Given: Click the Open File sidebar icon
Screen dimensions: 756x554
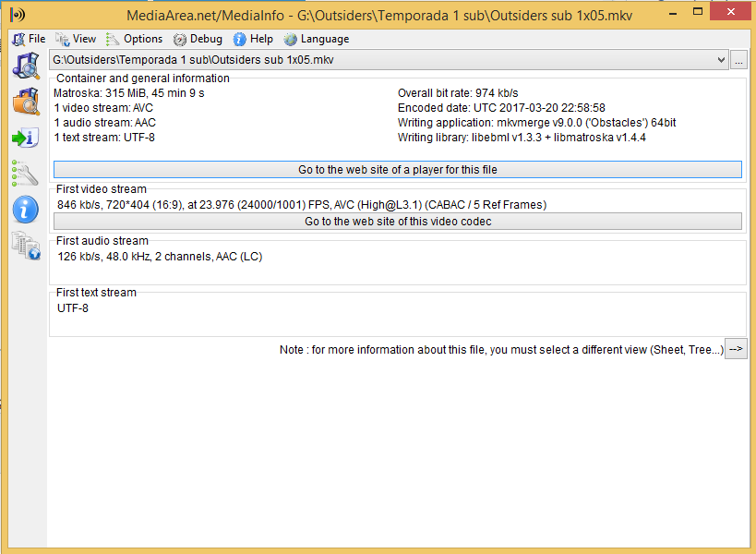Looking at the screenshot, I should [26, 66].
